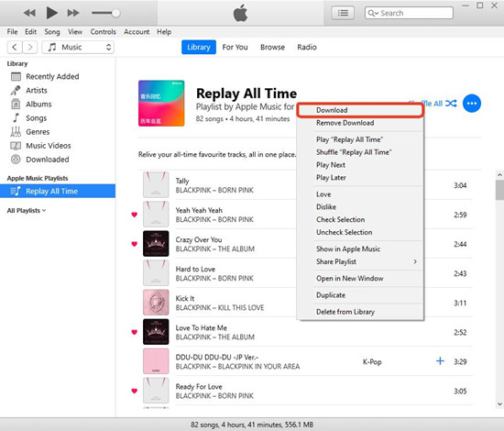504x431 pixels.
Task: Click the Replay All Time playlist cover art
Action: 161,104
